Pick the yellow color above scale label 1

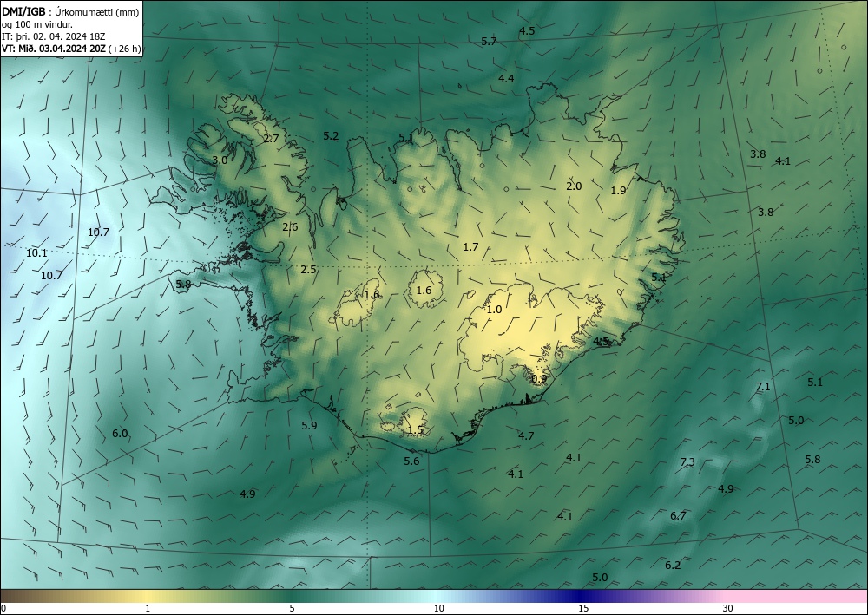[148, 596]
